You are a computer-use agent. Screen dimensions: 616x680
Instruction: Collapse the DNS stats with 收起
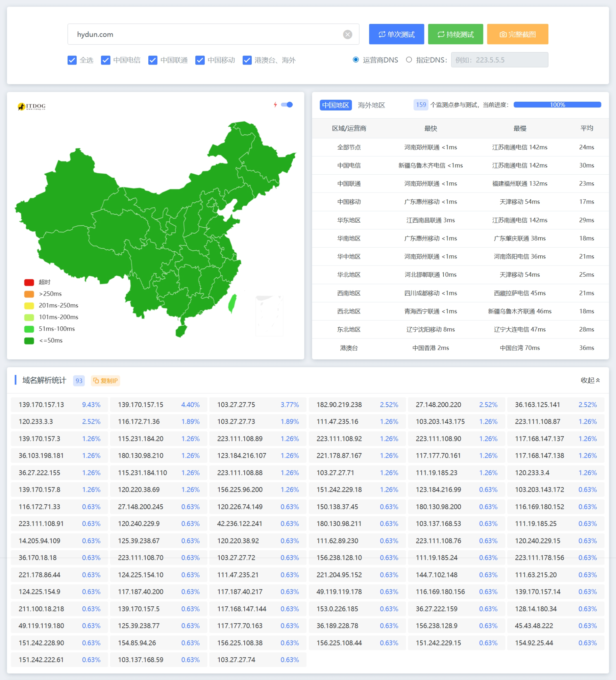[590, 380]
